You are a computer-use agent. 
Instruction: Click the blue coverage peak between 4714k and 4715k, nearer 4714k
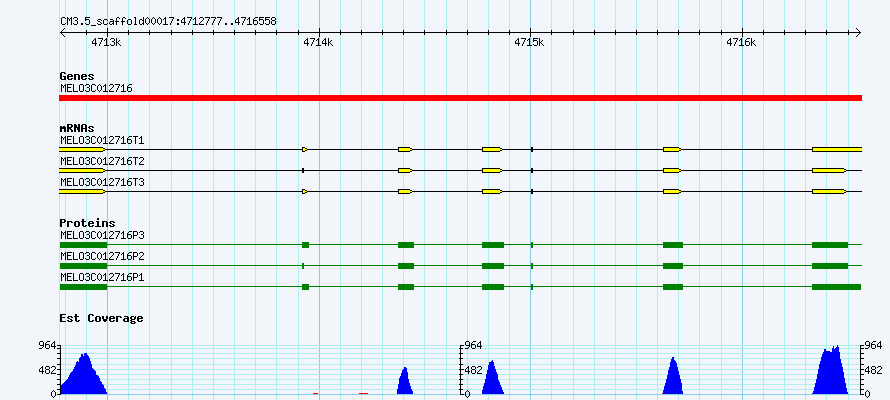405,383
